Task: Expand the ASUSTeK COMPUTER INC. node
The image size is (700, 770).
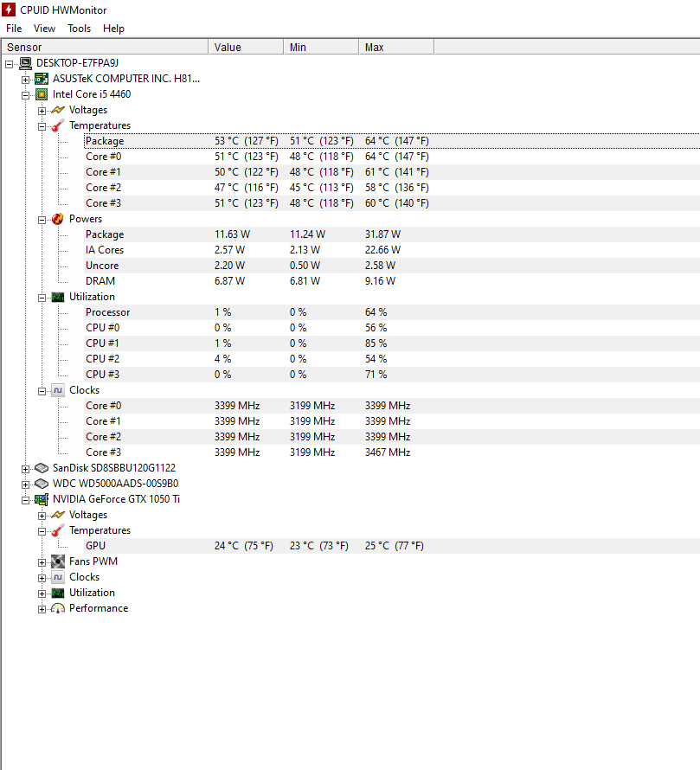Action: pos(26,80)
